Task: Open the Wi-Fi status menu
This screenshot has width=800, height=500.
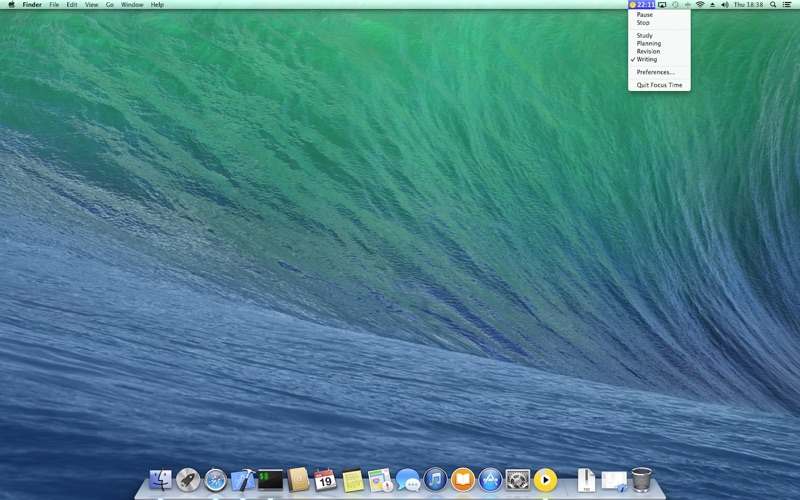Action: tap(700, 5)
